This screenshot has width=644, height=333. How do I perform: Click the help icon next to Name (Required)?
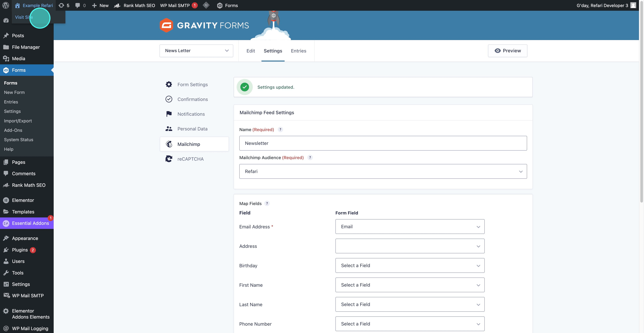tap(280, 129)
